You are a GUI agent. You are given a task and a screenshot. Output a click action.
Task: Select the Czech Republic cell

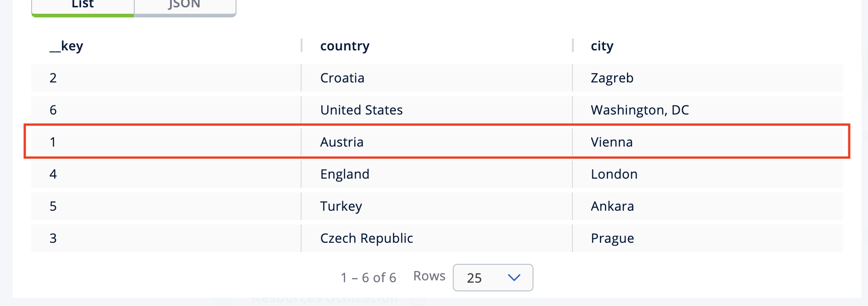tap(367, 238)
